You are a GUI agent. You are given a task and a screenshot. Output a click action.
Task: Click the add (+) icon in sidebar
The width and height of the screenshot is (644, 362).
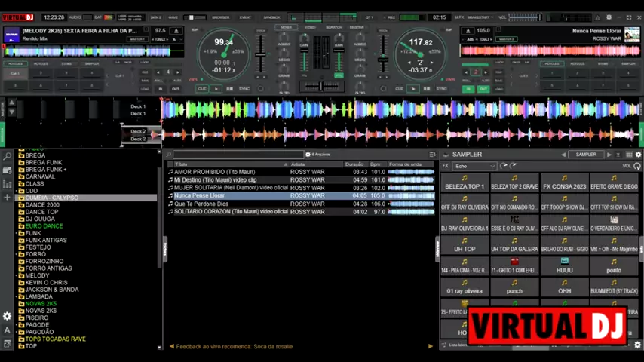(7, 198)
